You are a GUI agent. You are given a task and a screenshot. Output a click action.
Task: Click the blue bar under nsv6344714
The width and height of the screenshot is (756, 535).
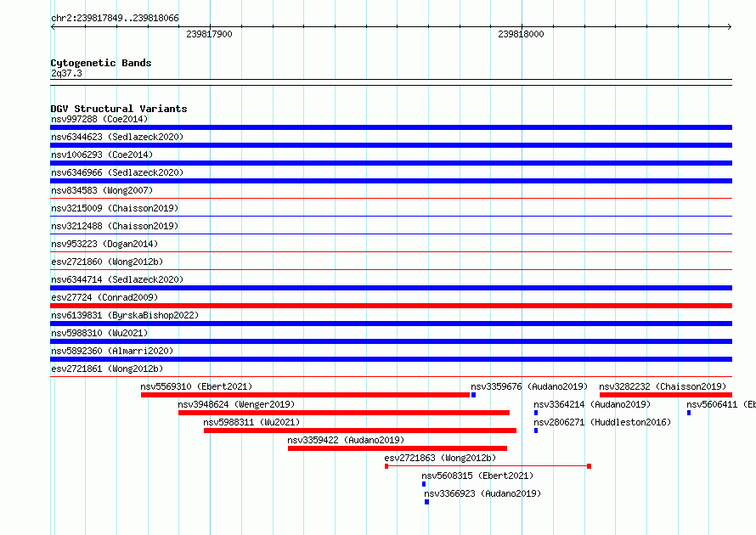coord(391,288)
